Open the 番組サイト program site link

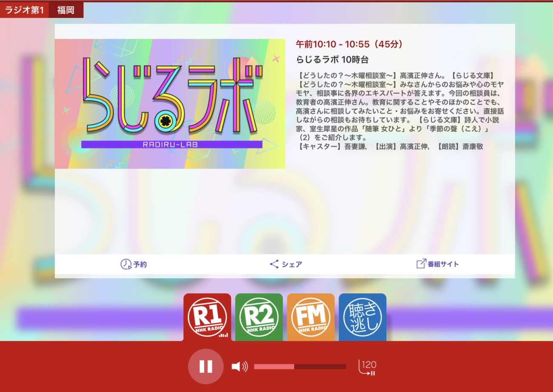coord(438,264)
